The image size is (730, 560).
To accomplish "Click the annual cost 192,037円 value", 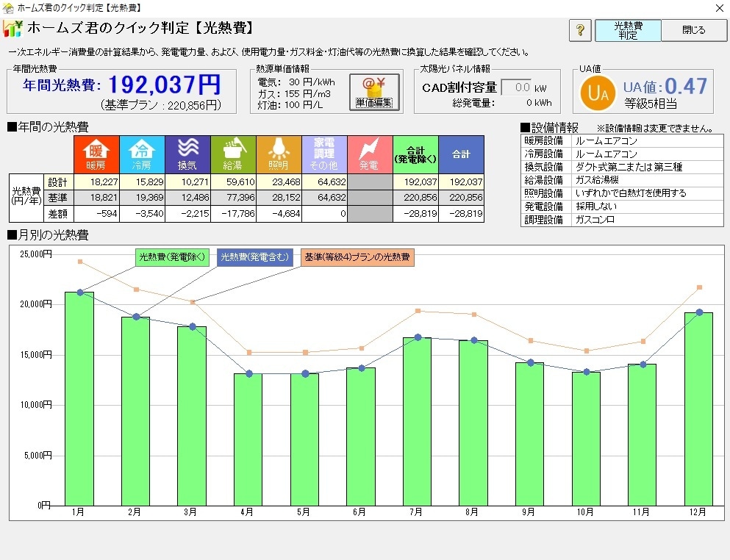I will (165, 85).
